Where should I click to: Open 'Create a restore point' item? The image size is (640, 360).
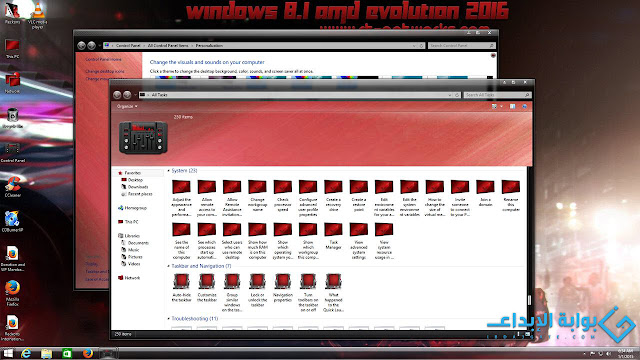pos(358,196)
